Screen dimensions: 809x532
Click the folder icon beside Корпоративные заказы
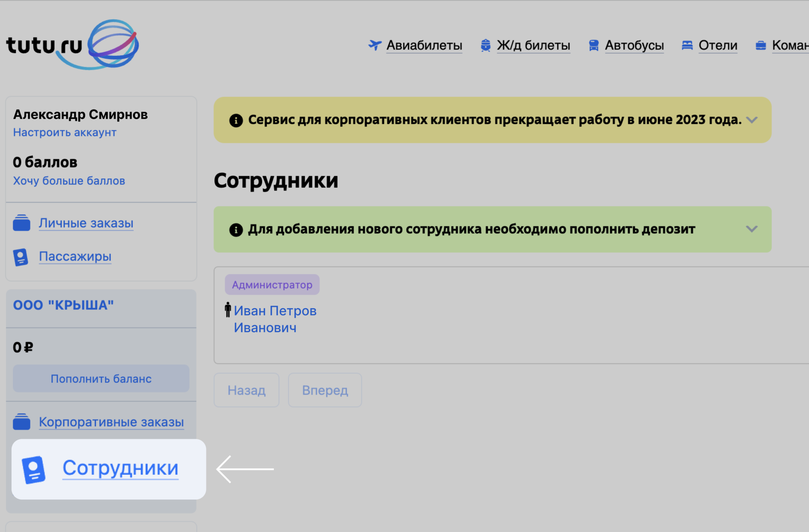coord(21,421)
